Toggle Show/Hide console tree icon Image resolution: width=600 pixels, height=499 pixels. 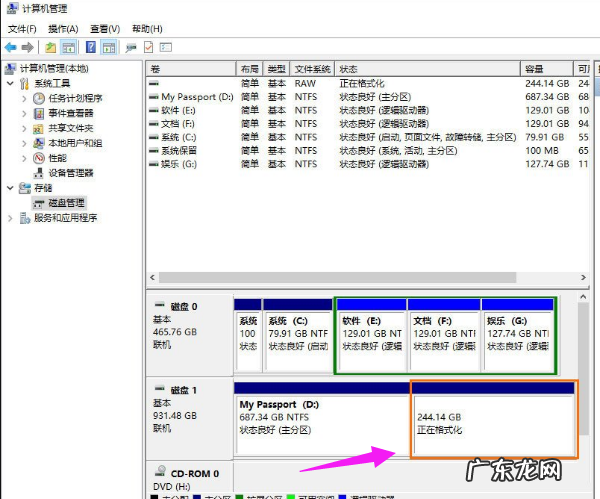pos(69,47)
